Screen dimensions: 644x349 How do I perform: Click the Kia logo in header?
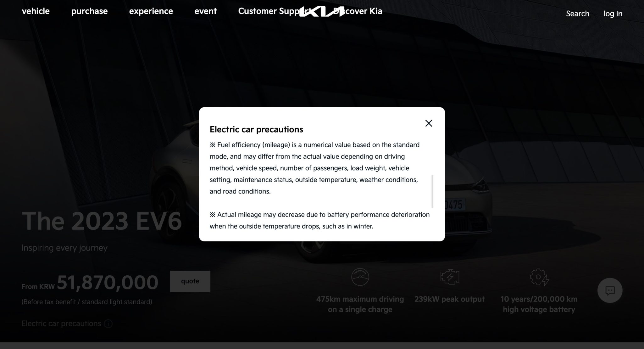[x=322, y=12]
